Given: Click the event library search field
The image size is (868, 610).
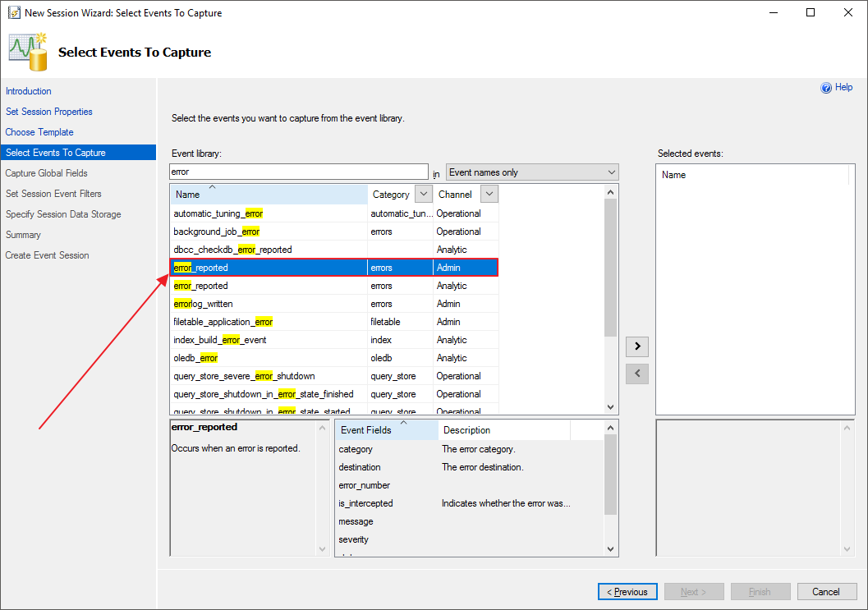Looking at the screenshot, I should 299,172.
